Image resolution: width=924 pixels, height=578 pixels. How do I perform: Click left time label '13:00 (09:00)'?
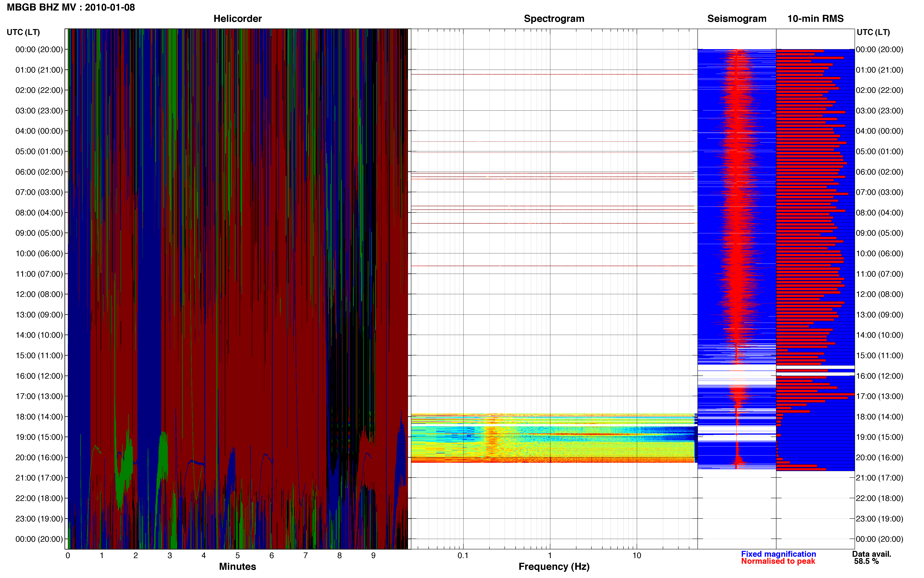39,315
